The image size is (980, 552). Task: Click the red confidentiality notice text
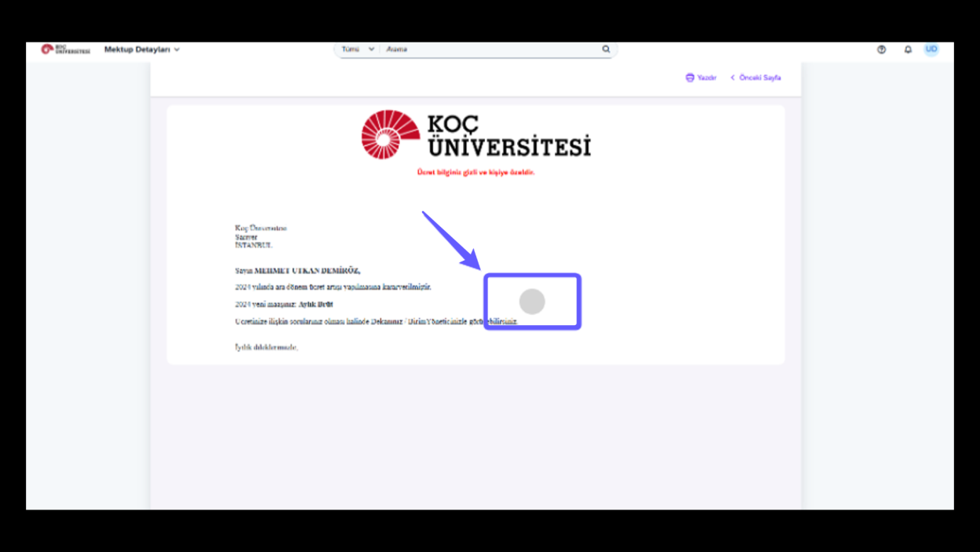(475, 172)
